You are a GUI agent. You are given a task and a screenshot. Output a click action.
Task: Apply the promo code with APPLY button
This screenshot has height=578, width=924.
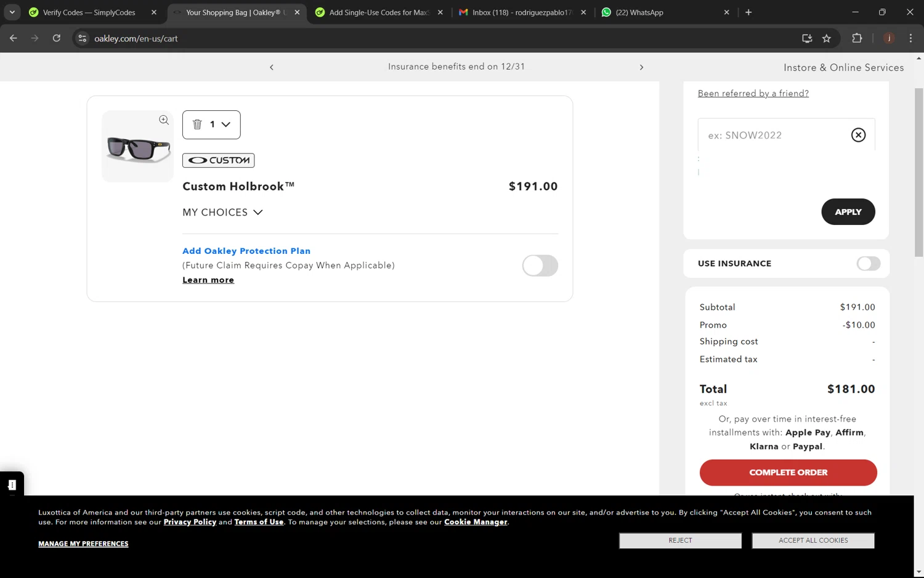(x=848, y=212)
